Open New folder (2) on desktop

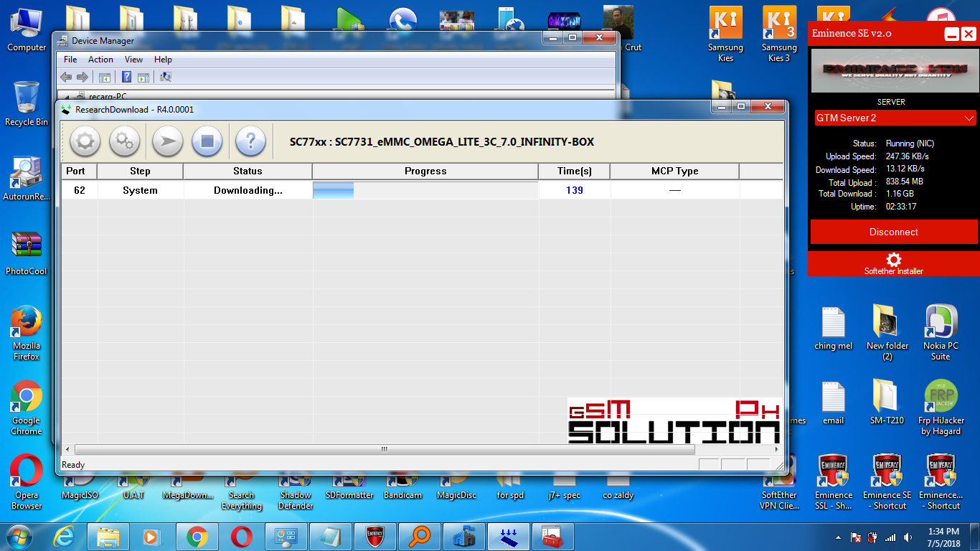887,333
